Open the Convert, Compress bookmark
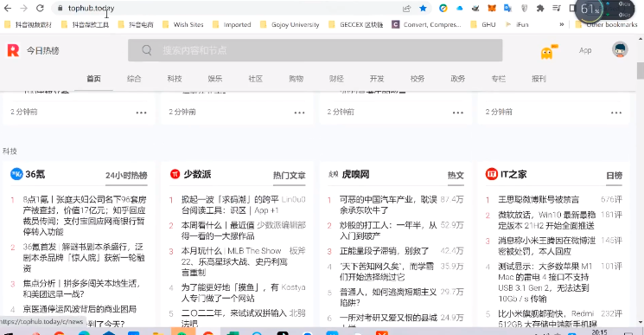644x335 pixels. (426, 24)
